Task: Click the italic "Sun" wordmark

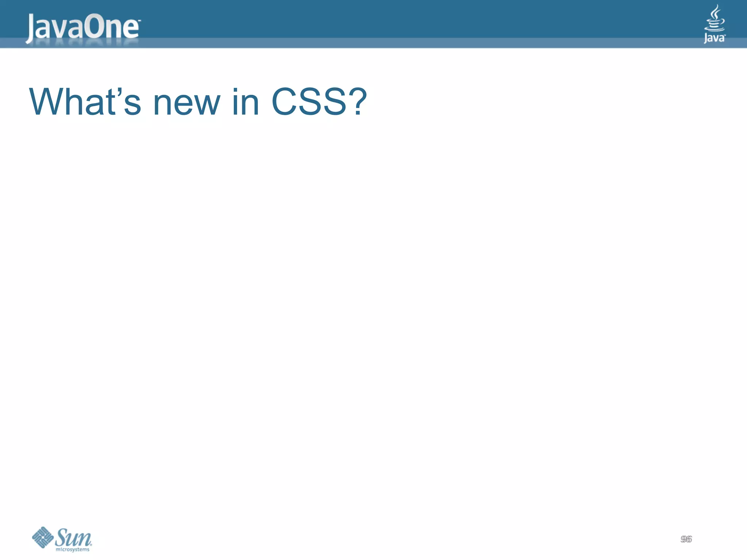Action: pos(73,537)
